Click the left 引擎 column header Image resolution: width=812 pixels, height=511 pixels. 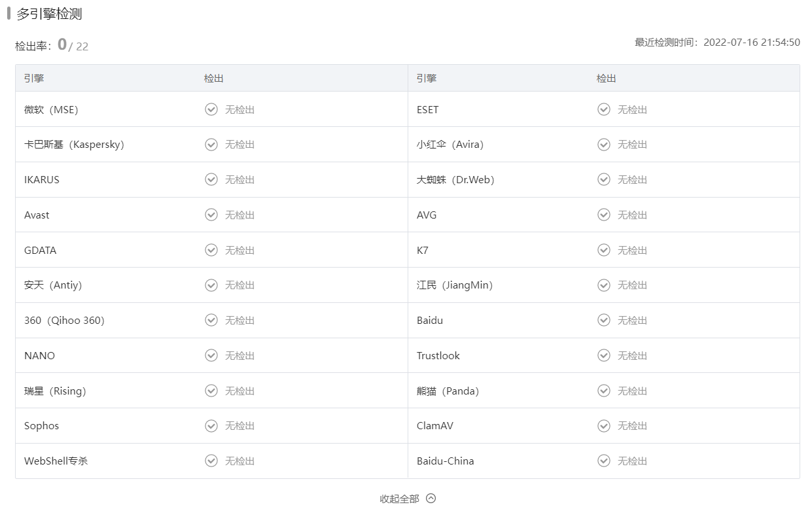(x=34, y=78)
